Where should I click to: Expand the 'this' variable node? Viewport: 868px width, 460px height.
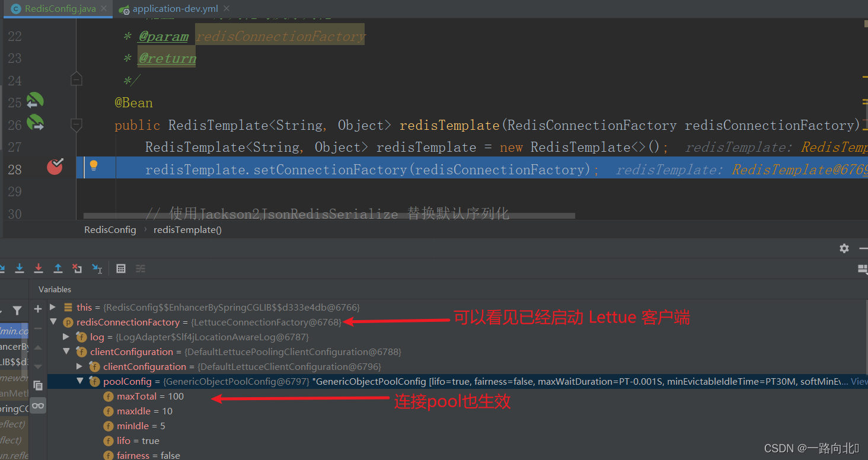point(53,307)
